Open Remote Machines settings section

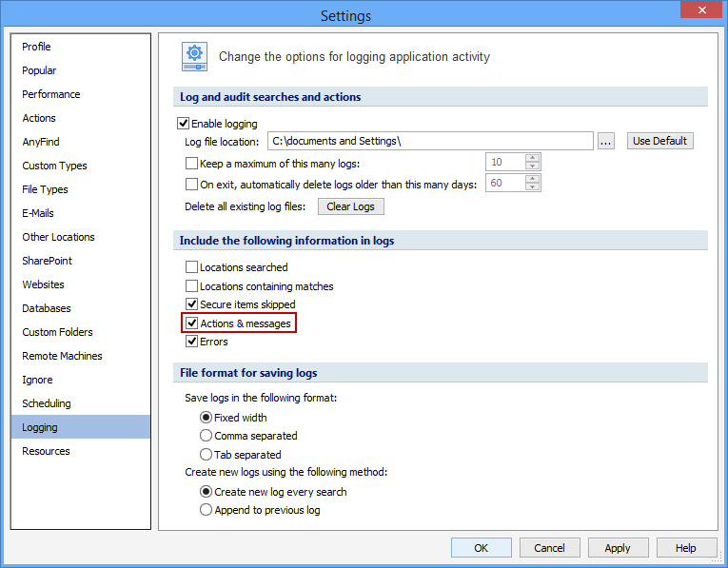click(x=62, y=356)
